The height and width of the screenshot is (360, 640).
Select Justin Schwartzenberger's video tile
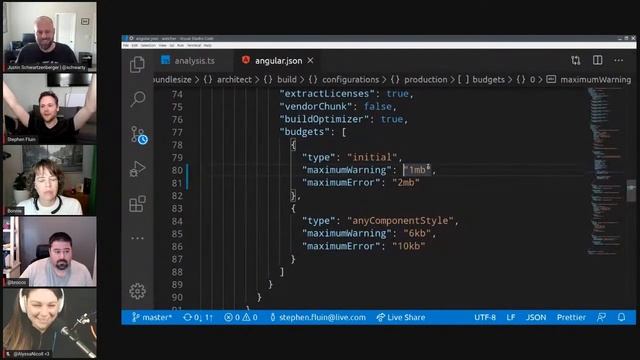[x=50, y=37]
